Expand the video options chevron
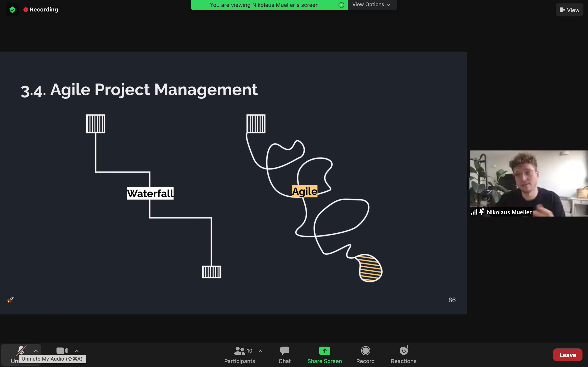588x367 pixels. [77, 351]
